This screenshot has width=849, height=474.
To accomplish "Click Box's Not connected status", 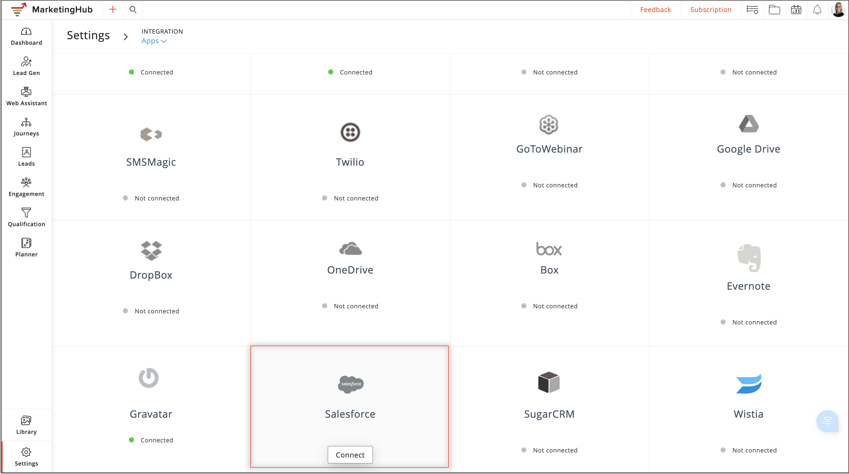I will click(x=550, y=306).
